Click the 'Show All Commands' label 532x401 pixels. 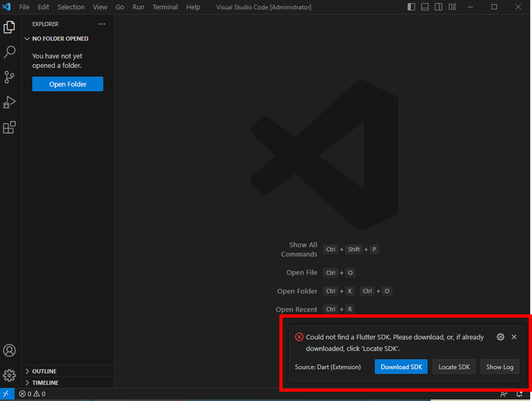[299, 250]
